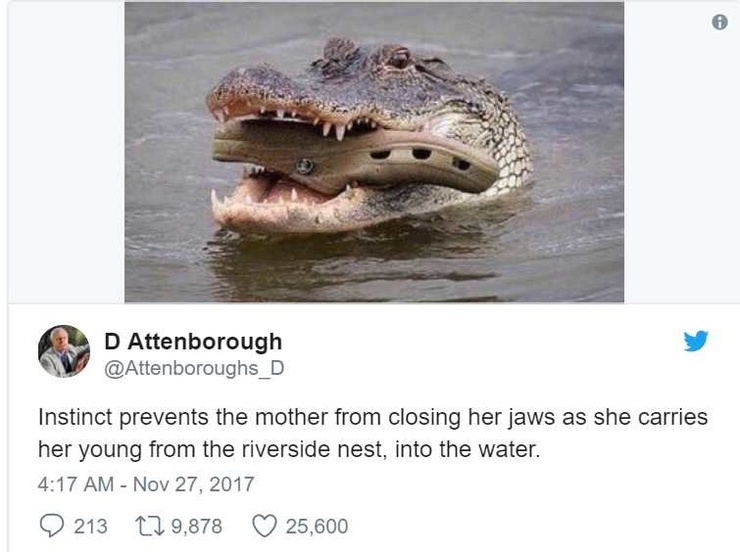Open the 4:17 AM time link
Image resolution: width=740 pixels, height=552 pixels.
pos(76,484)
